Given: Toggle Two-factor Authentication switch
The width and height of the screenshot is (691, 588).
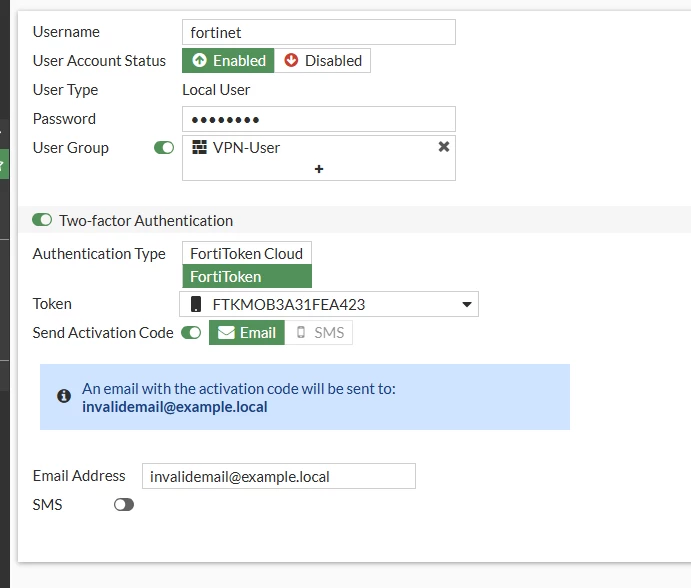Looking at the screenshot, I should point(42,220).
